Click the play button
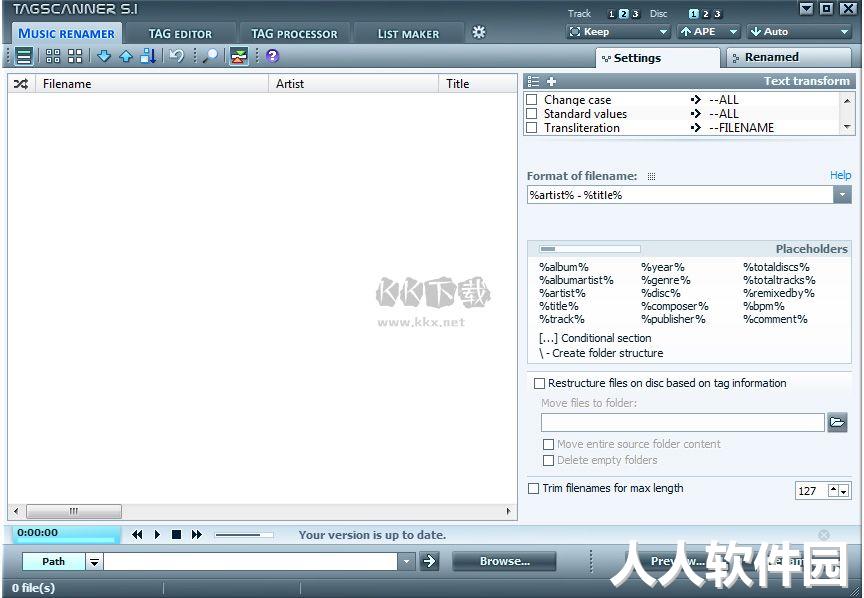This screenshot has height=598, width=864. (x=157, y=535)
